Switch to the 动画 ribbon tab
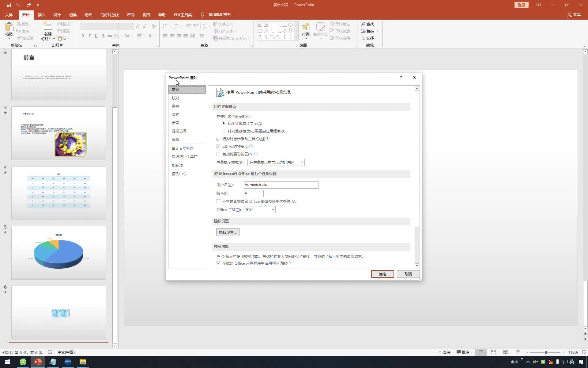This screenshot has width=588, height=368. click(x=89, y=15)
